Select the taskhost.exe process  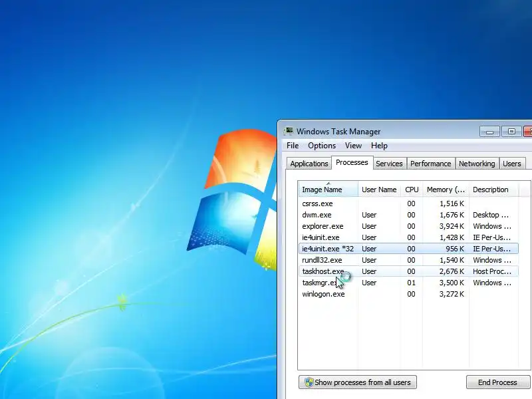408,271
